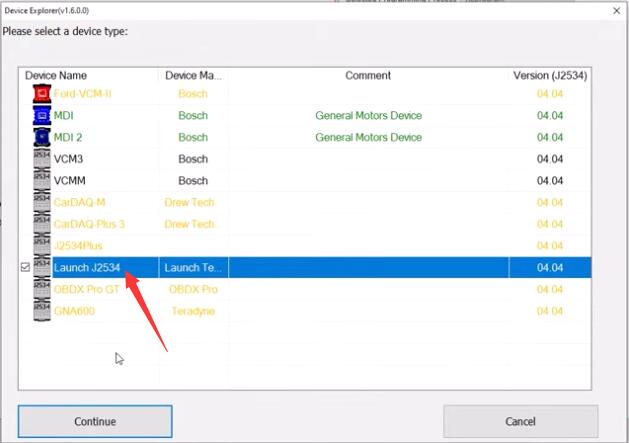This screenshot has height=443, width=629.
Task: Click version 04.04 in the Ford-VCM-II row
Action: [550, 94]
